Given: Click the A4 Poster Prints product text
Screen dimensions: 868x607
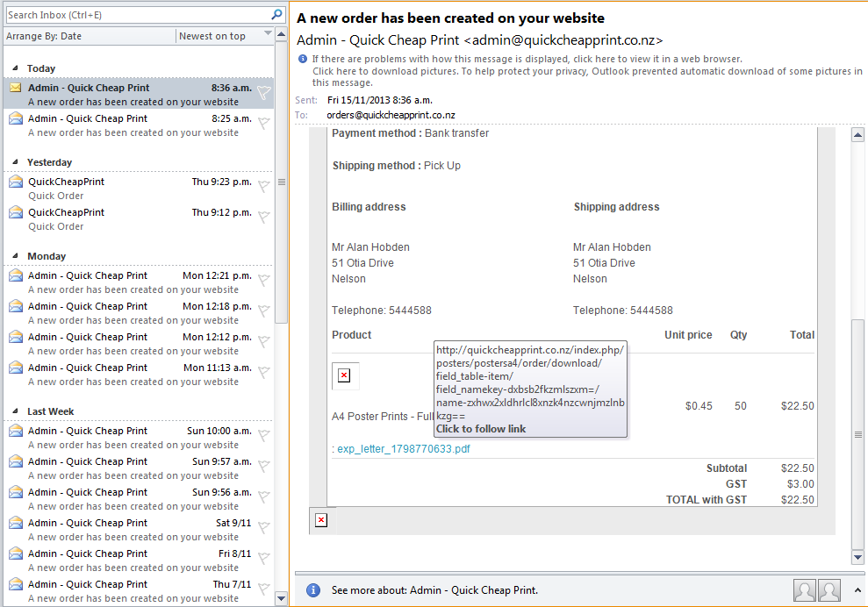Looking at the screenshot, I should 383,416.
